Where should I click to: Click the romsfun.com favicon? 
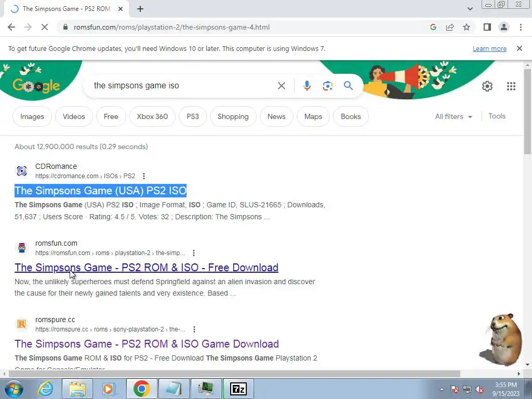point(22,248)
